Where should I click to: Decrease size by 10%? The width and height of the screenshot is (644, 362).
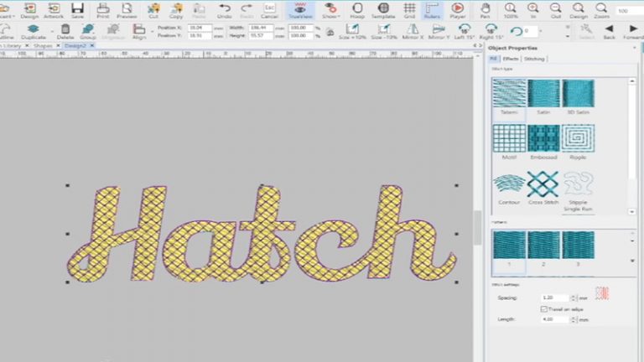(x=384, y=32)
